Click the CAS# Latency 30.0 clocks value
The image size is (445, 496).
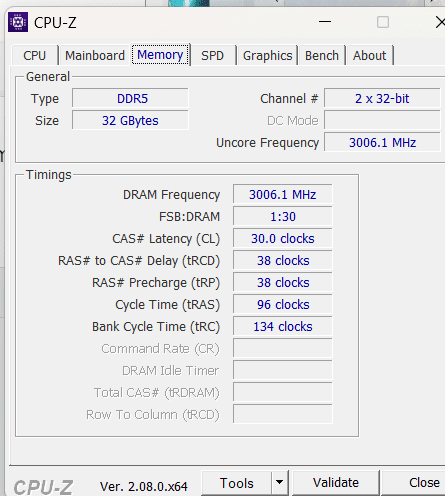(x=283, y=239)
